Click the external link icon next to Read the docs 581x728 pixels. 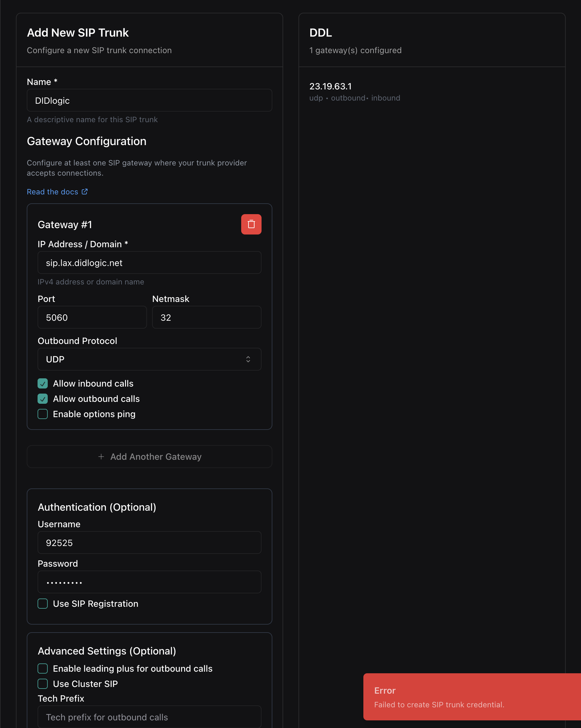point(84,192)
